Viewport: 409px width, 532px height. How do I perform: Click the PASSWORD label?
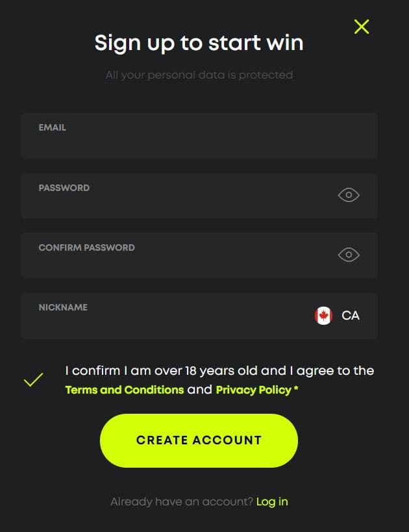[x=64, y=188]
